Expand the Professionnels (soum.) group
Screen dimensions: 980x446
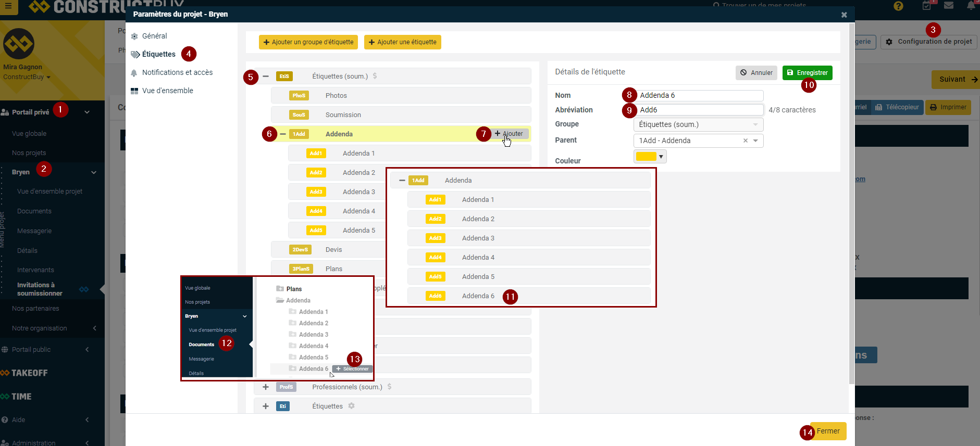click(x=266, y=387)
